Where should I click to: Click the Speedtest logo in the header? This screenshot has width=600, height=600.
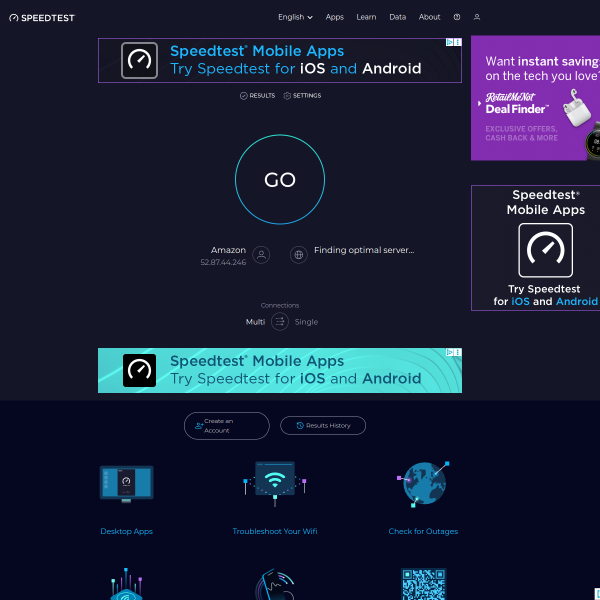click(42, 18)
